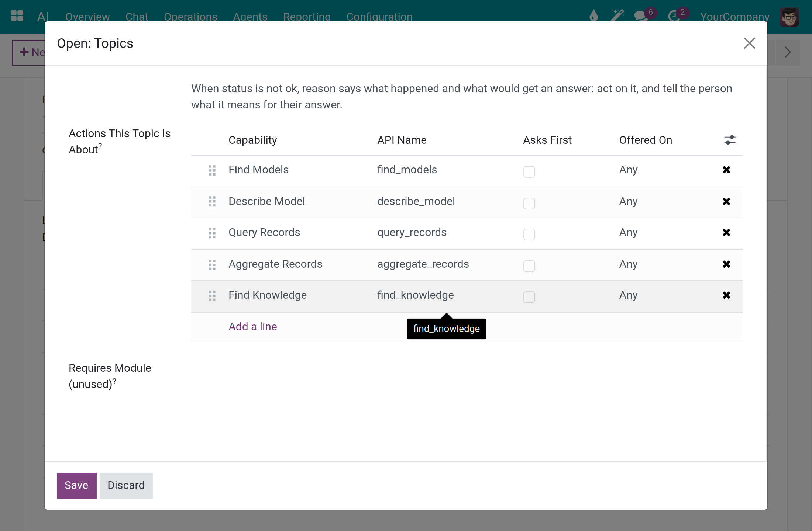Click the droplet icon in top bar
Screen dimensions: 812x531
pyautogui.click(x=593, y=16)
